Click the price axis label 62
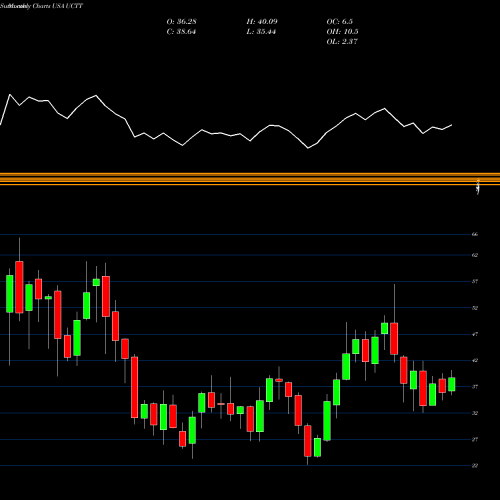 tap(475, 255)
